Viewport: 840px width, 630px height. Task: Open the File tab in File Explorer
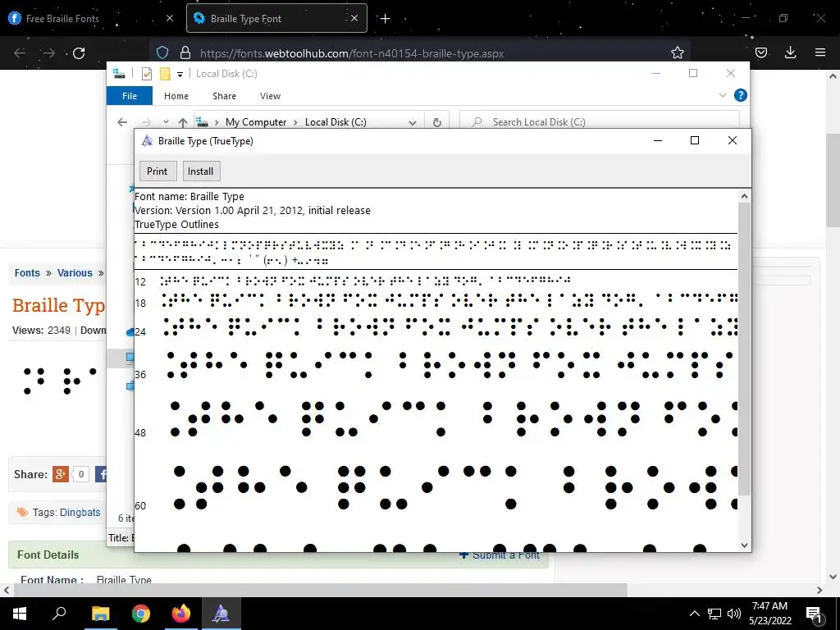point(130,96)
